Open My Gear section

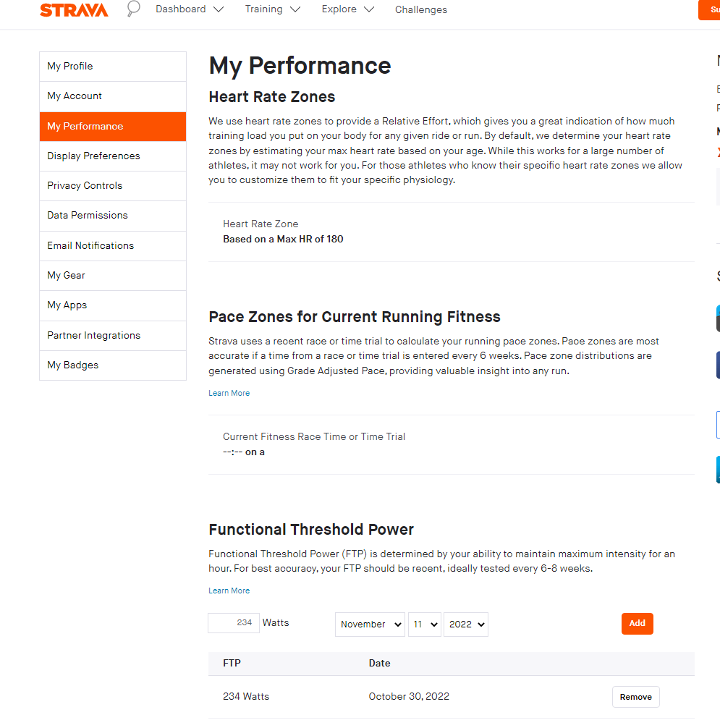67,275
